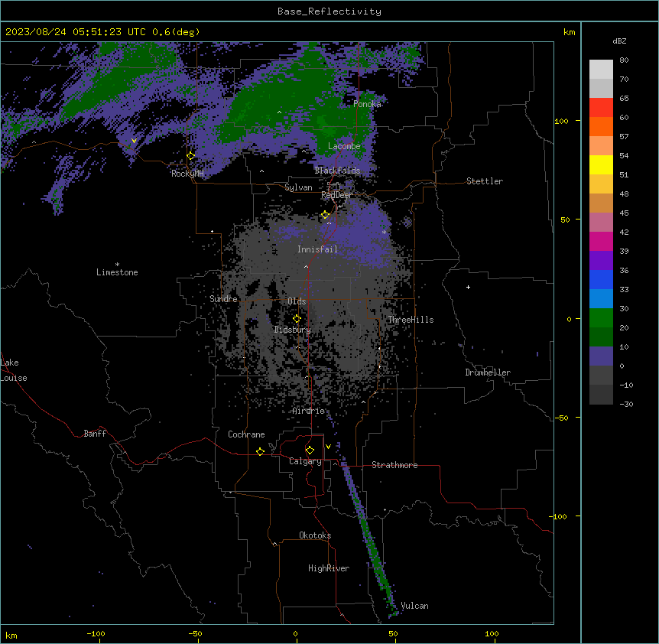
Task: Click the RockyMH label
Action: coord(187,174)
